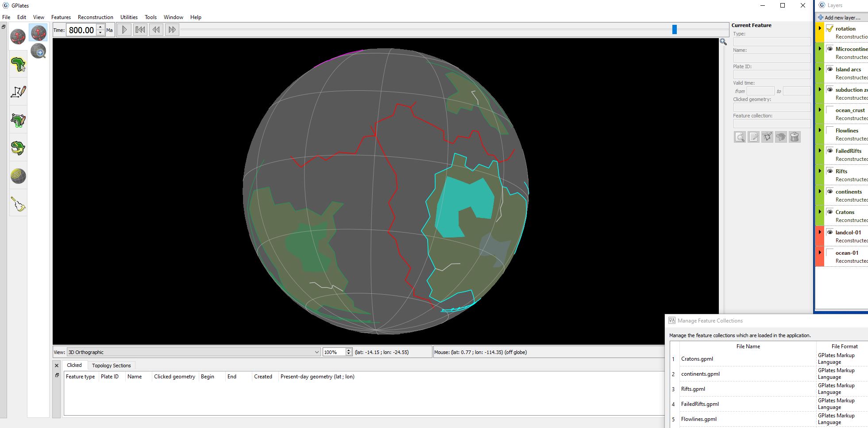
Task: Select the Topology editing tool
Action: [x=18, y=120]
